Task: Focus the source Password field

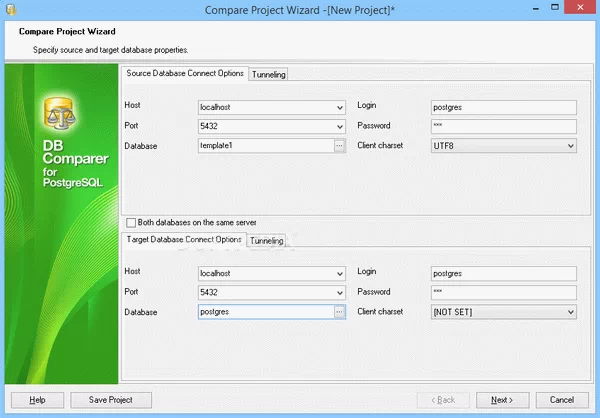Action: pyautogui.click(x=504, y=127)
